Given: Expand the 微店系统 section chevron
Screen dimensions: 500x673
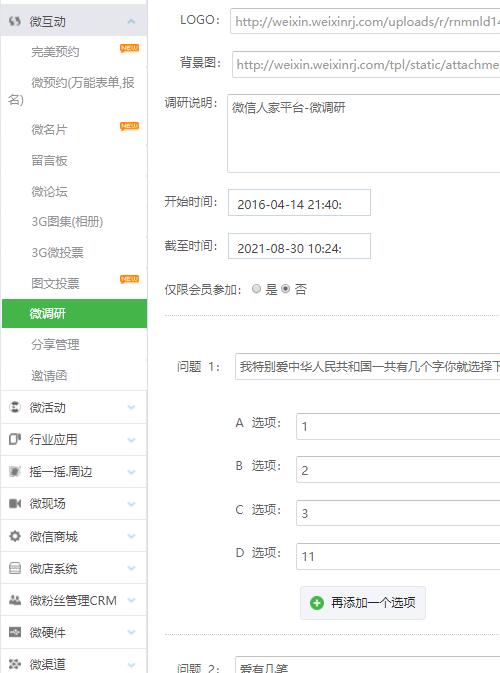Looking at the screenshot, I should click(131, 568).
